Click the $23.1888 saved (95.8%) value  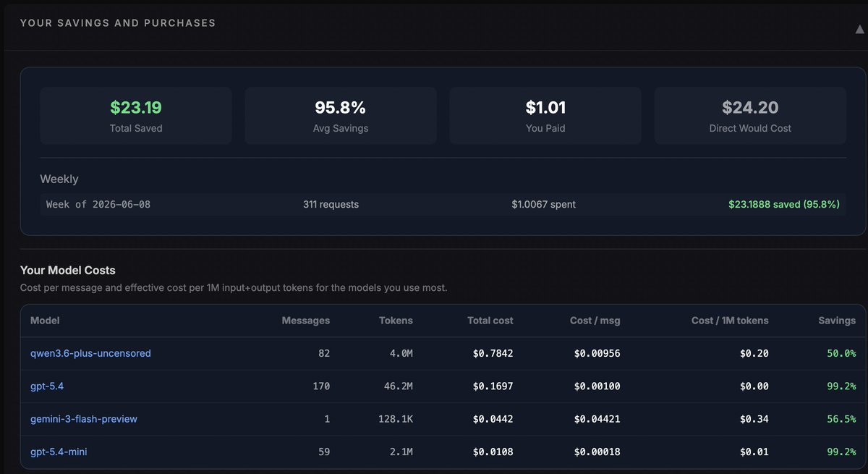pyautogui.click(x=784, y=205)
